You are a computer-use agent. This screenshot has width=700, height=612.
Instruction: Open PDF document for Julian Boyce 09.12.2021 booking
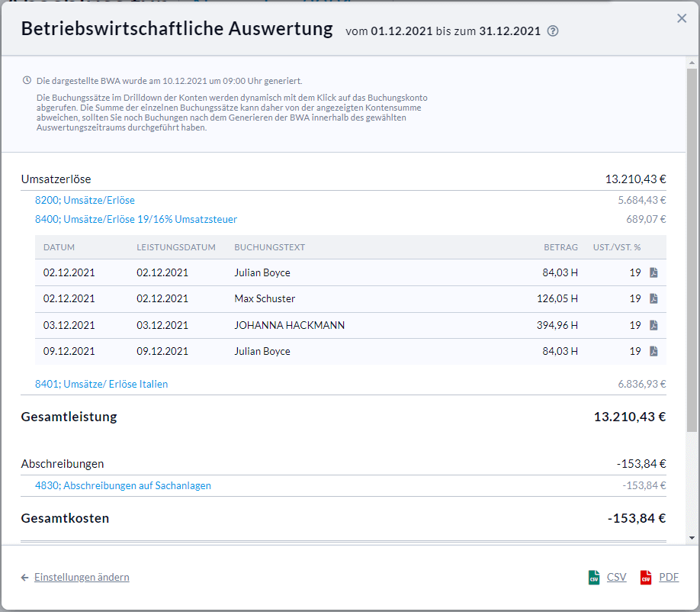pyautogui.click(x=653, y=351)
